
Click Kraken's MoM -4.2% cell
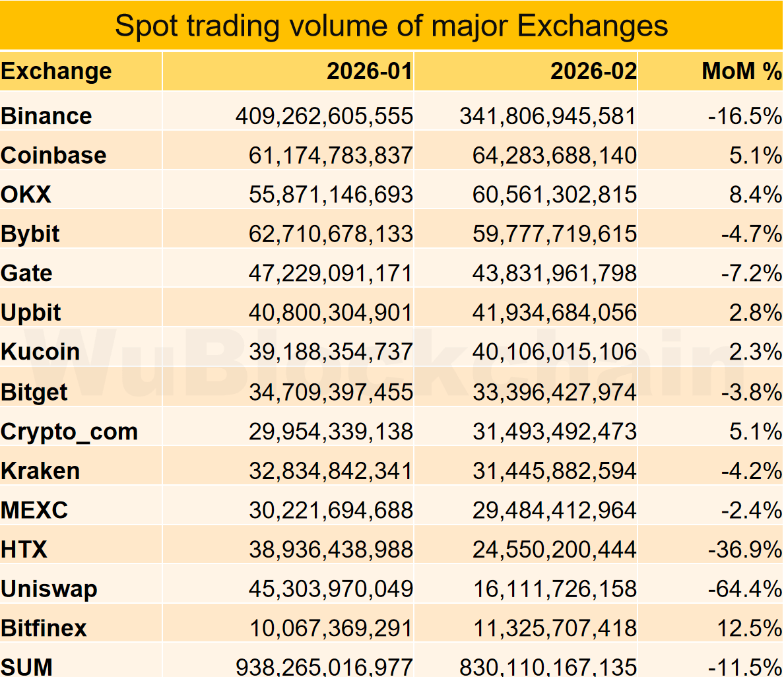752,471
